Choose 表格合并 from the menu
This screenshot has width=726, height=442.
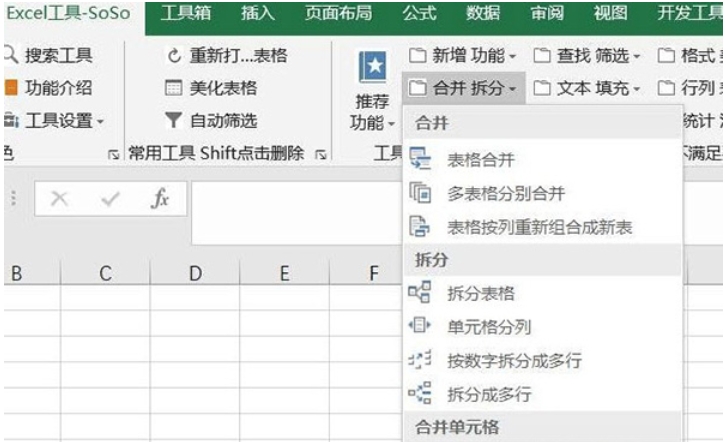(543, 160)
